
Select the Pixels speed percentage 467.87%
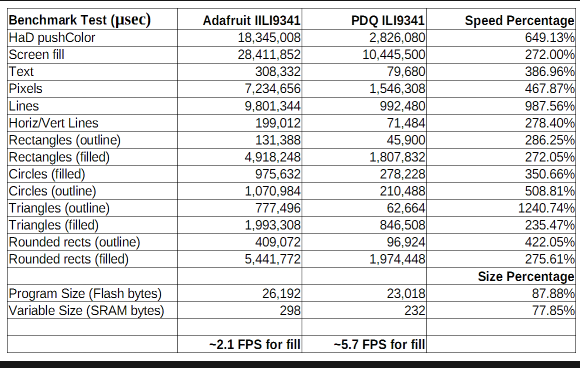550,89
